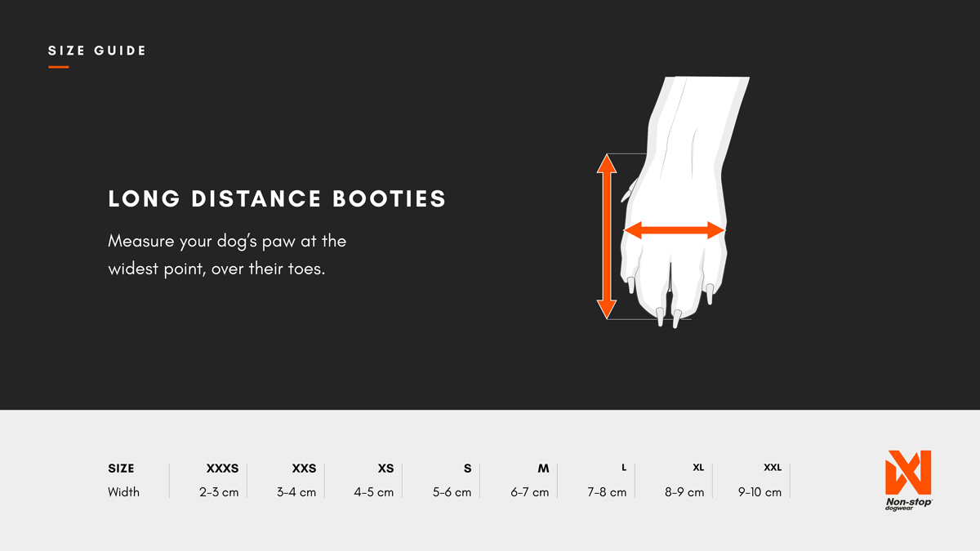The height and width of the screenshot is (551, 980).
Task: Click the horizontal orange width arrow
Action: pos(675,232)
